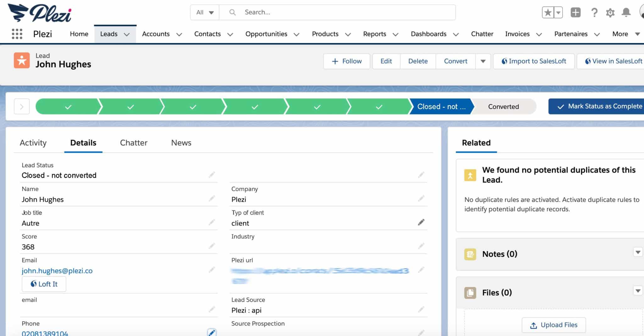
Task: Edit Lead Source pencil icon
Action: click(421, 310)
